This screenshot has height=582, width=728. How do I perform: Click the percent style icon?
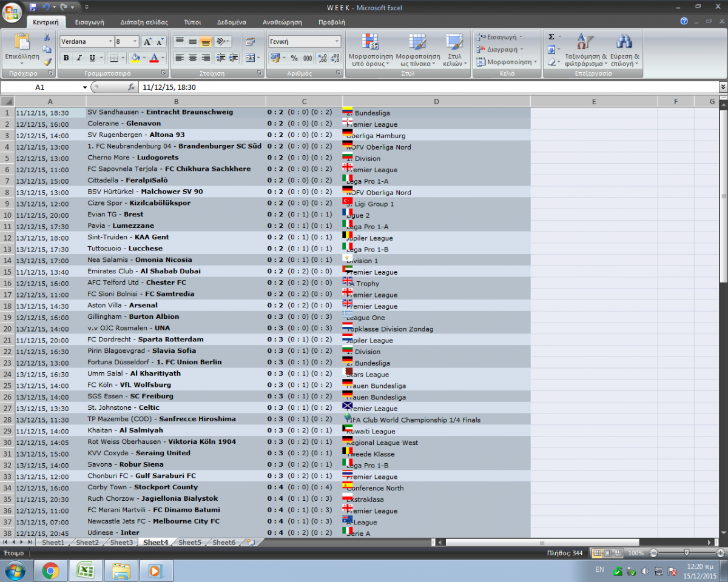(x=294, y=58)
